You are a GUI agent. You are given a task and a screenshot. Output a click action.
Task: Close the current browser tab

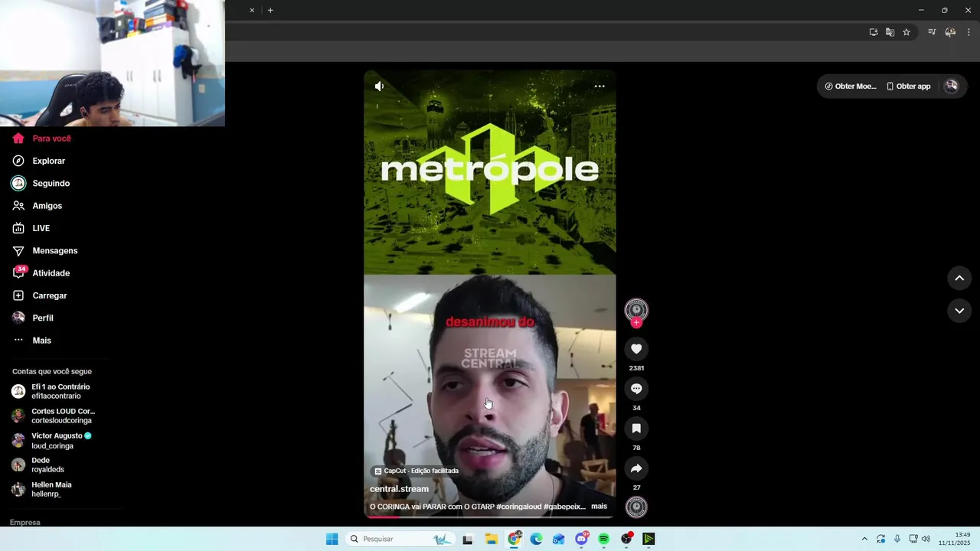tap(252, 10)
